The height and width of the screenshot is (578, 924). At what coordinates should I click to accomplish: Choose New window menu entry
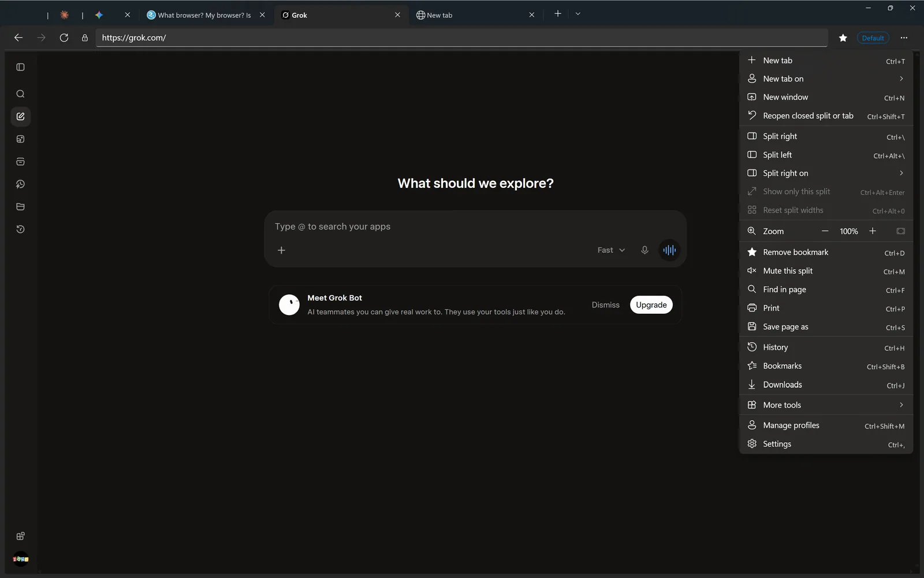point(826,97)
